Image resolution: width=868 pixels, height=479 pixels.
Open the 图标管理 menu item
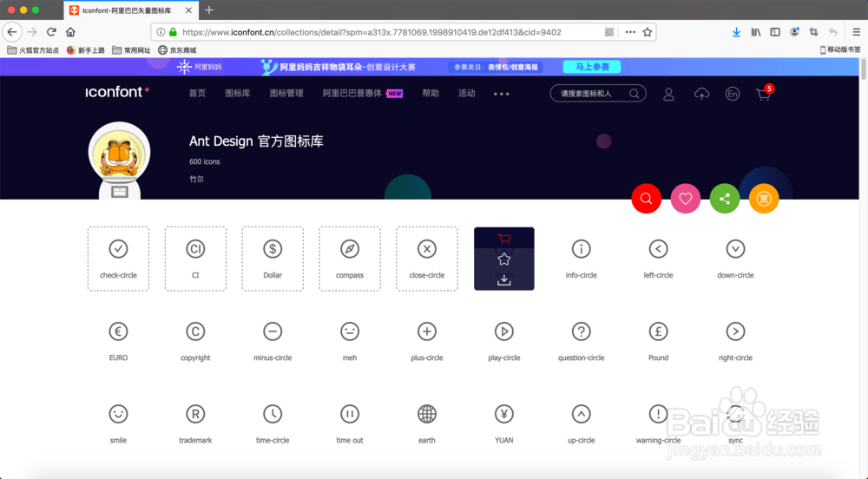pos(286,94)
